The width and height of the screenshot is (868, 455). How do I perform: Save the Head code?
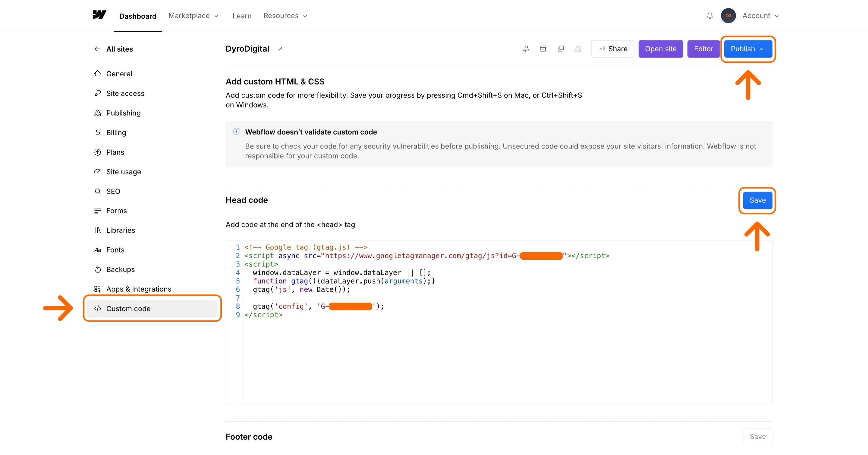click(757, 200)
